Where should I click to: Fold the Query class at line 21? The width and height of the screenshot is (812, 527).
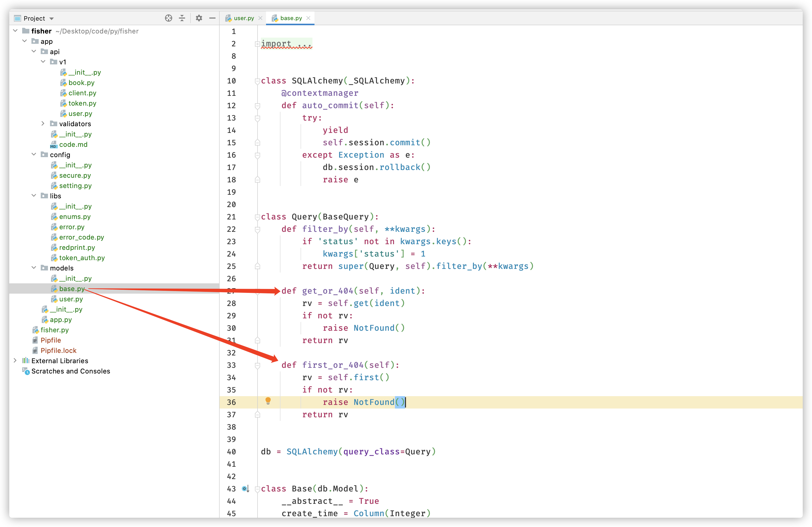(258, 217)
